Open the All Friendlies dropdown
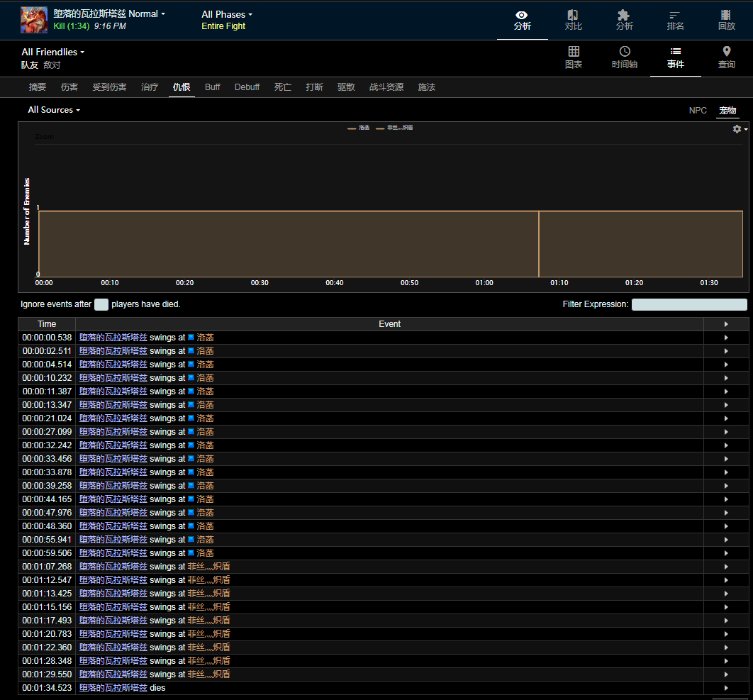This screenshot has height=700, width=753. (x=52, y=52)
